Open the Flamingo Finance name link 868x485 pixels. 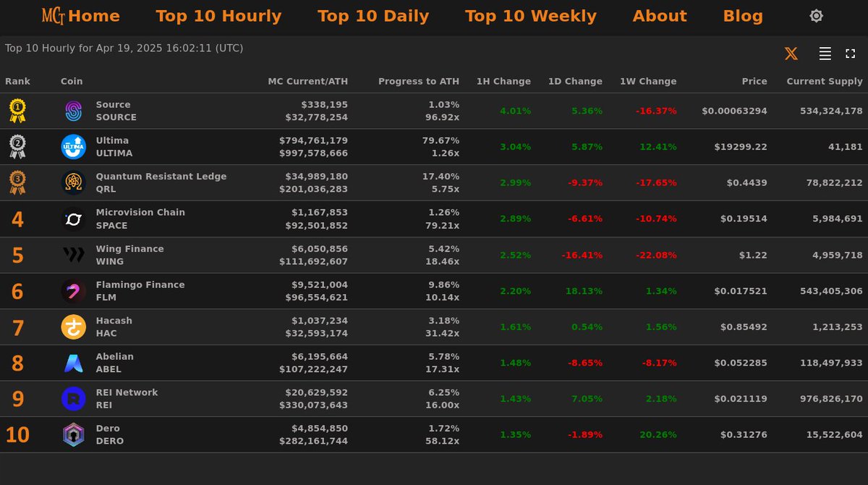click(x=140, y=285)
